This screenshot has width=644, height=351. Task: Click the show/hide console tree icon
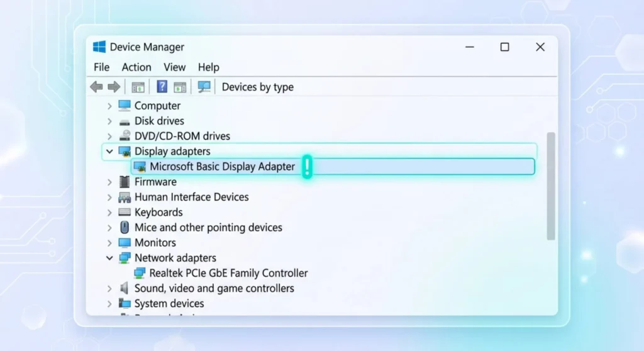(x=138, y=87)
